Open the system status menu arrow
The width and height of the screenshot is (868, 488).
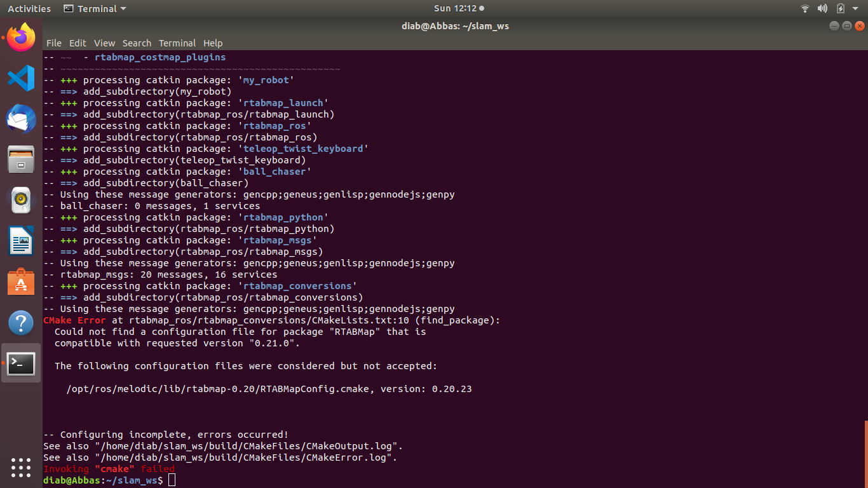855,9
